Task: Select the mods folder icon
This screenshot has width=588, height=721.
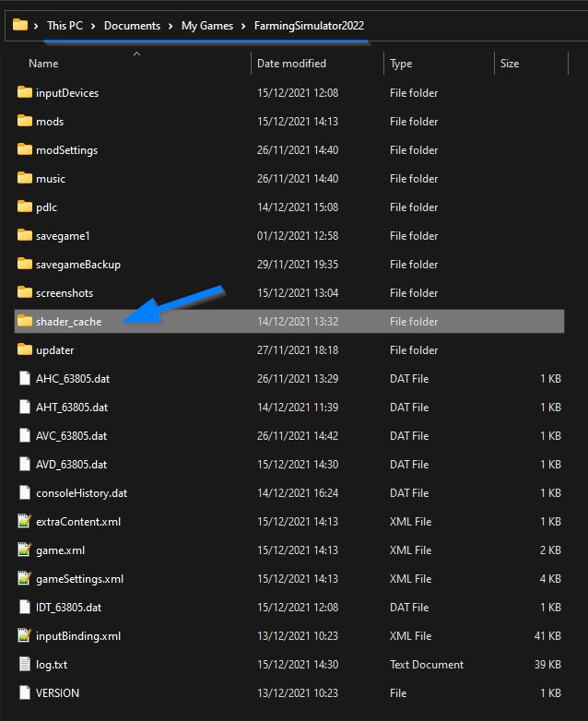Action: tap(24, 122)
